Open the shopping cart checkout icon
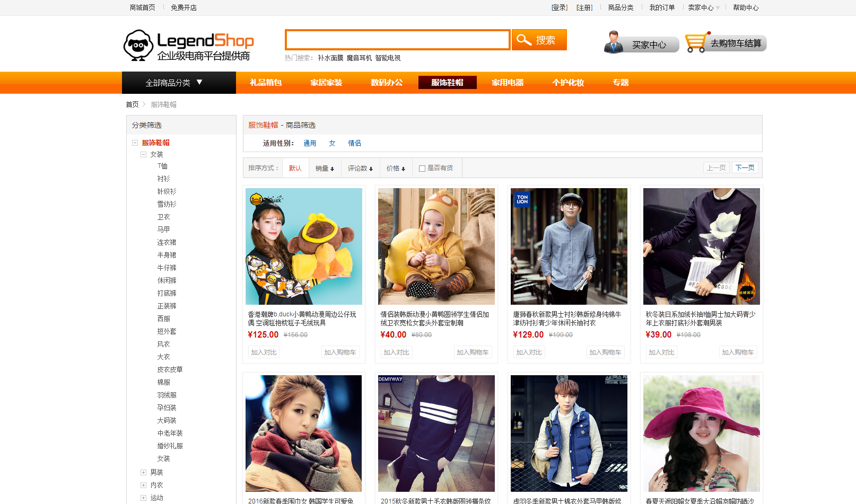Viewport: 856px width, 504px height. point(695,43)
